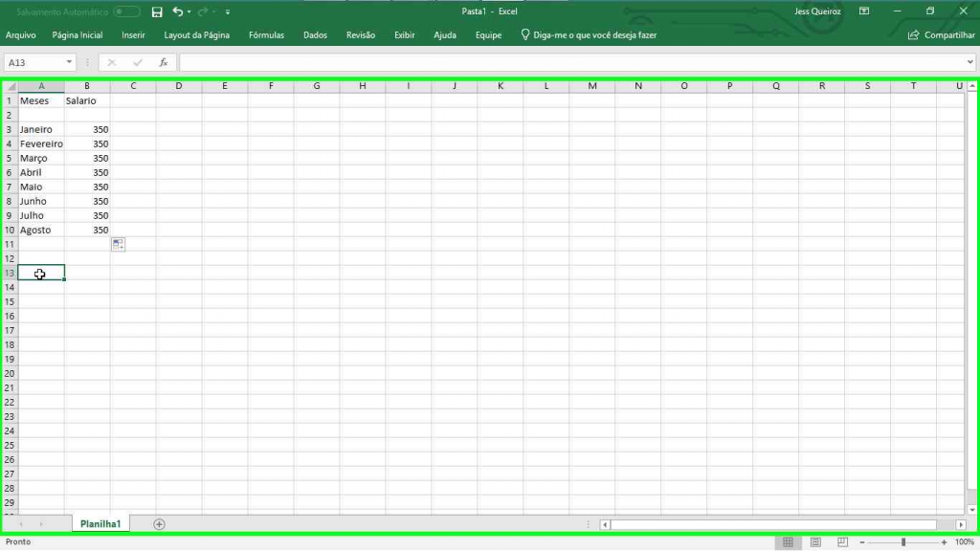
Task: Add a new worksheet with the plus button
Action: tap(159, 523)
